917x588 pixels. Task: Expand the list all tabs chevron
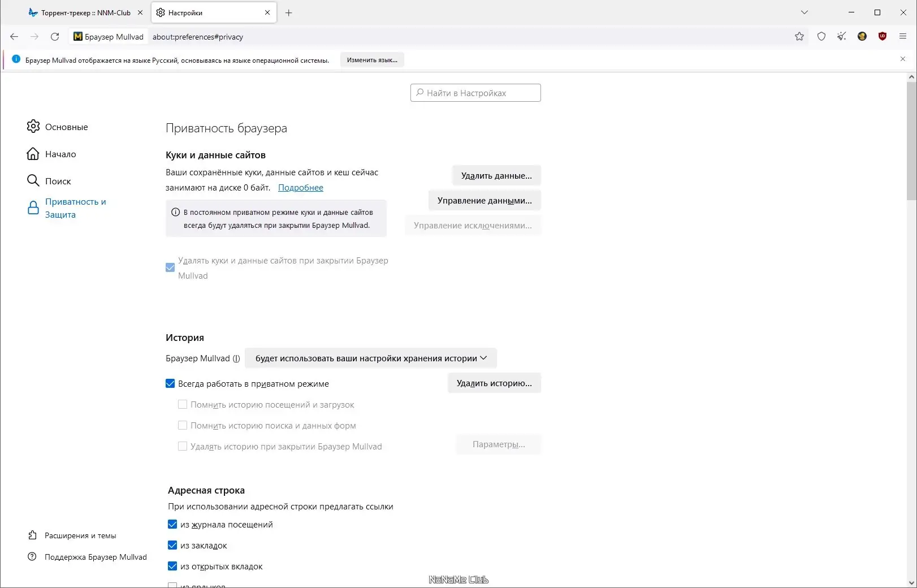804,12
